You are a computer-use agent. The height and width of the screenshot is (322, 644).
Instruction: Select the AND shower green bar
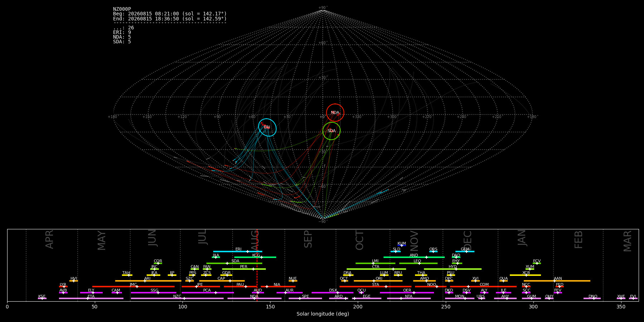pos(414,257)
